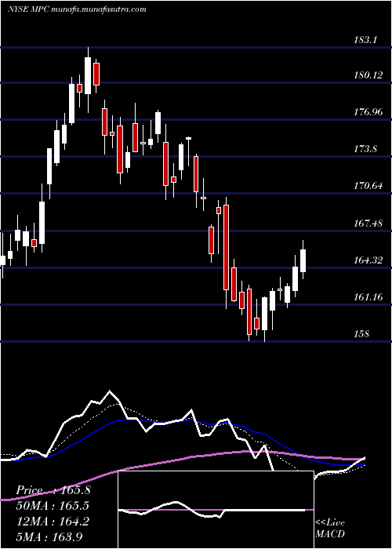Viewport: 392px width, 549px height.
Task: Click the 176.96 price axis label
Action: point(368,112)
